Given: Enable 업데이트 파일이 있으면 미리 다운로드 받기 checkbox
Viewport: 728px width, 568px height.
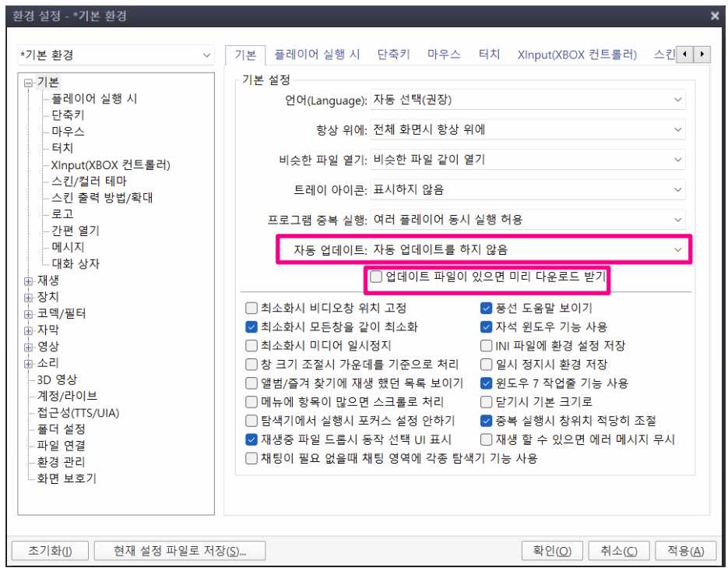Looking at the screenshot, I should click(x=376, y=277).
